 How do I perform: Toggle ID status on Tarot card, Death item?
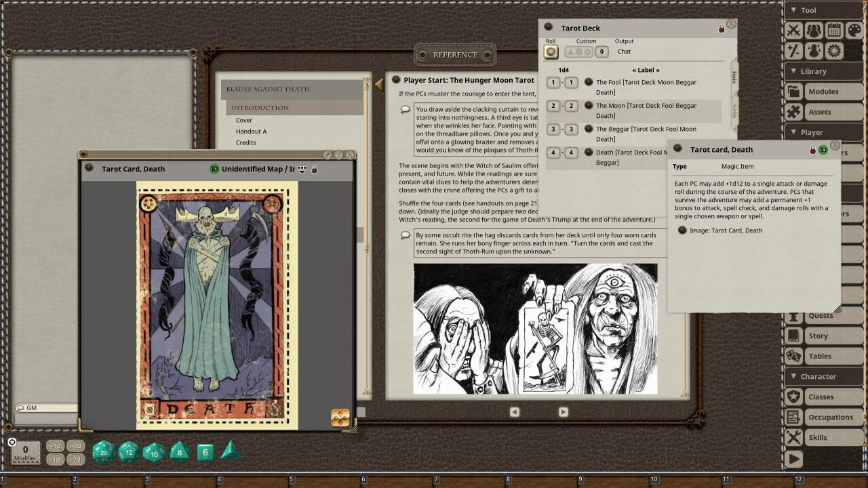[x=823, y=150]
